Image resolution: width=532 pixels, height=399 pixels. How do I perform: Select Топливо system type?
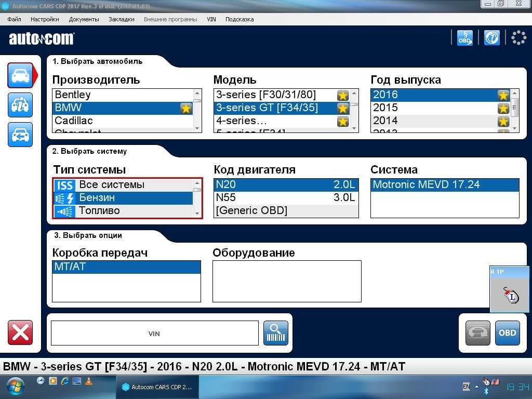123,211
